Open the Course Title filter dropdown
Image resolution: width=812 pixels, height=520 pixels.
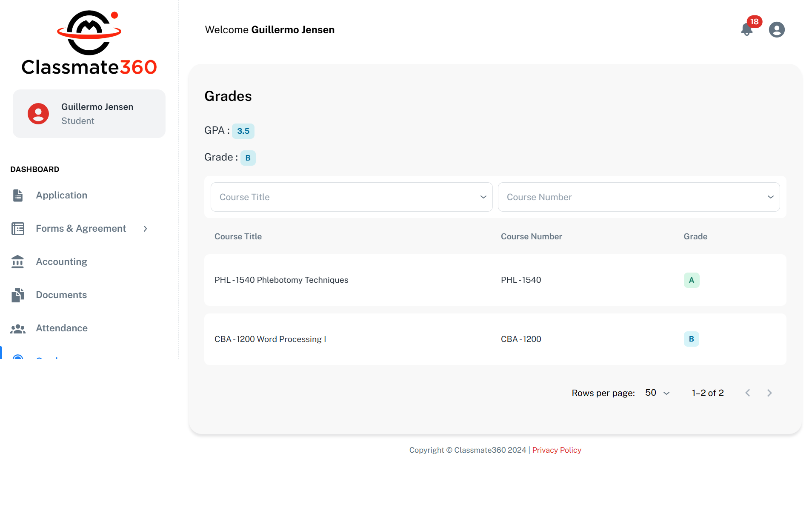(x=351, y=197)
